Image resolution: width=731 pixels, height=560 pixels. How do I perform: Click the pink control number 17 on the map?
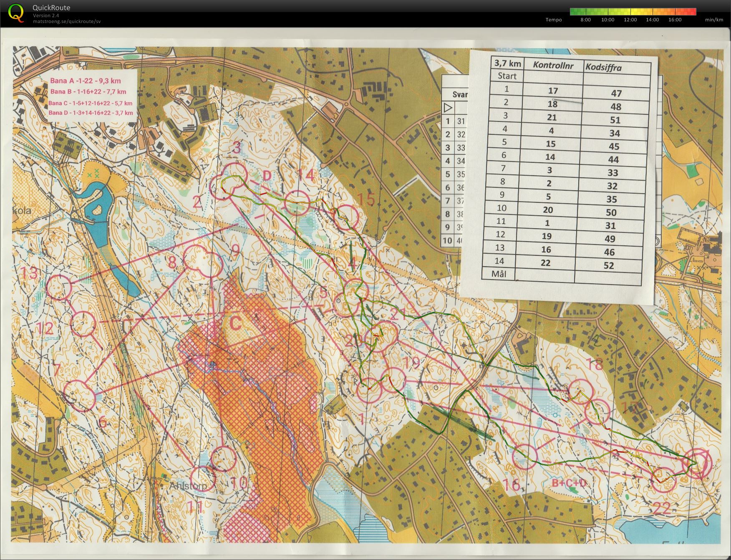(x=629, y=407)
